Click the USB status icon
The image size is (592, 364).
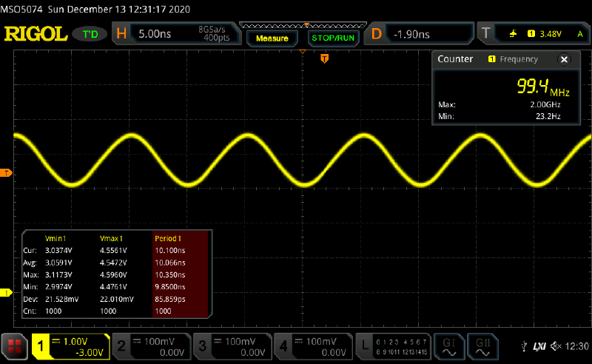coord(525,346)
